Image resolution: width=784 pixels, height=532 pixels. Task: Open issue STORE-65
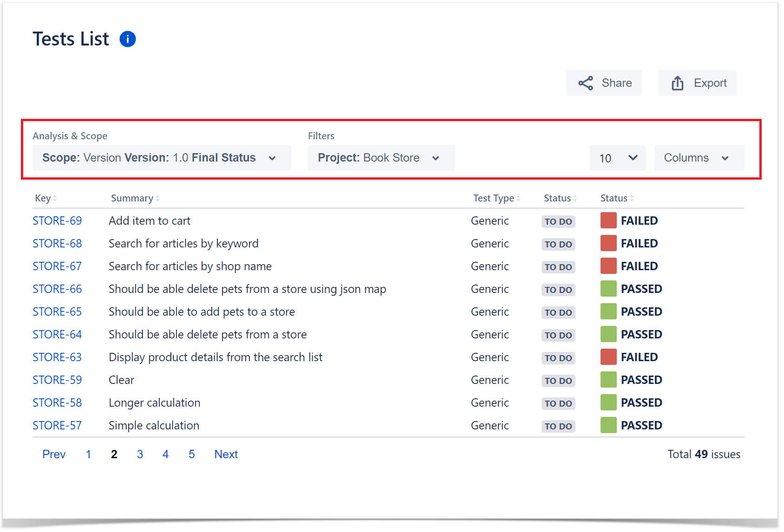[57, 312]
